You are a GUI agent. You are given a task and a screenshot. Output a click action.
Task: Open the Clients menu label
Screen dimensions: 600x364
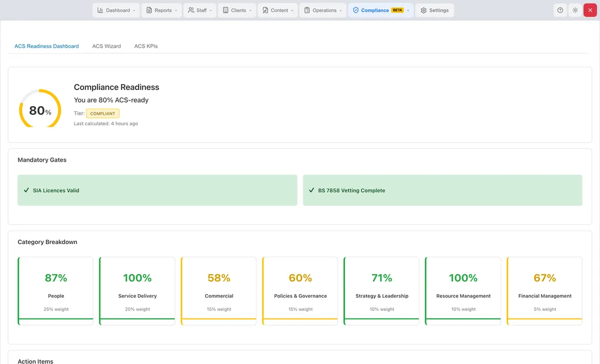[238, 10]
